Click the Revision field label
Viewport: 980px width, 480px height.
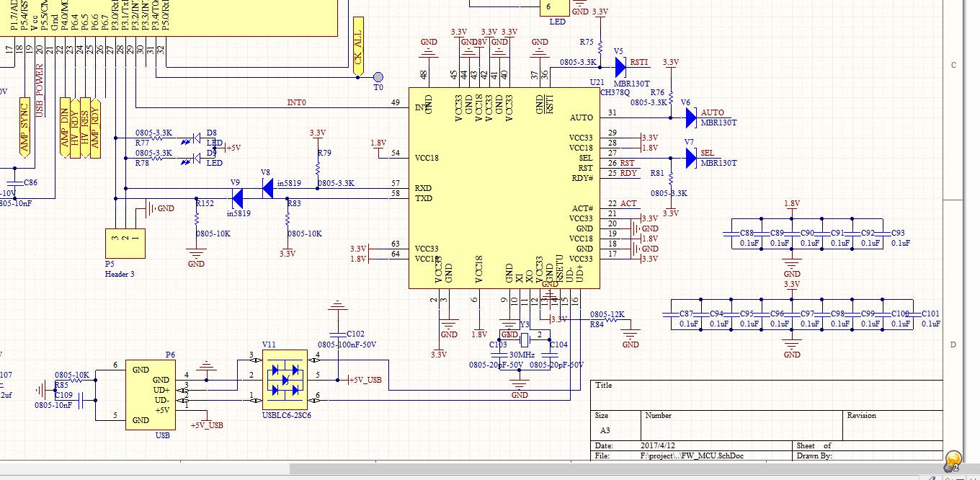pyautogui.click(x=862, y=415)
